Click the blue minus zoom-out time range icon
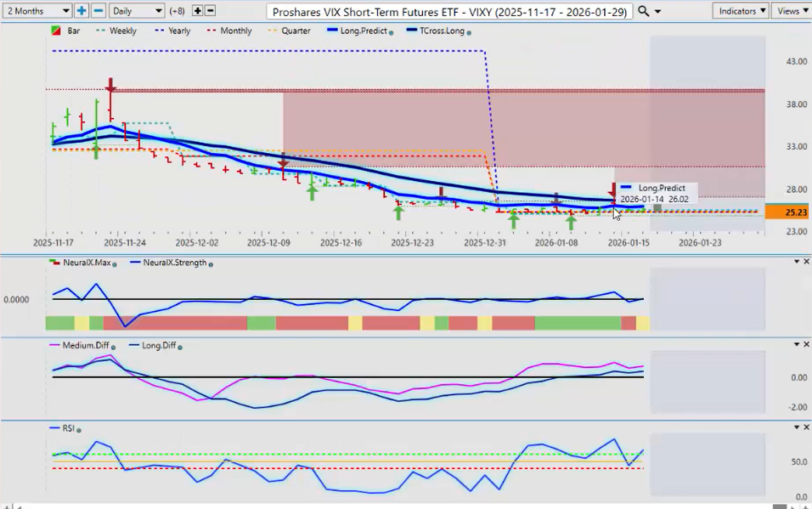The image size is (812, 509). click(x=99, y=11)
